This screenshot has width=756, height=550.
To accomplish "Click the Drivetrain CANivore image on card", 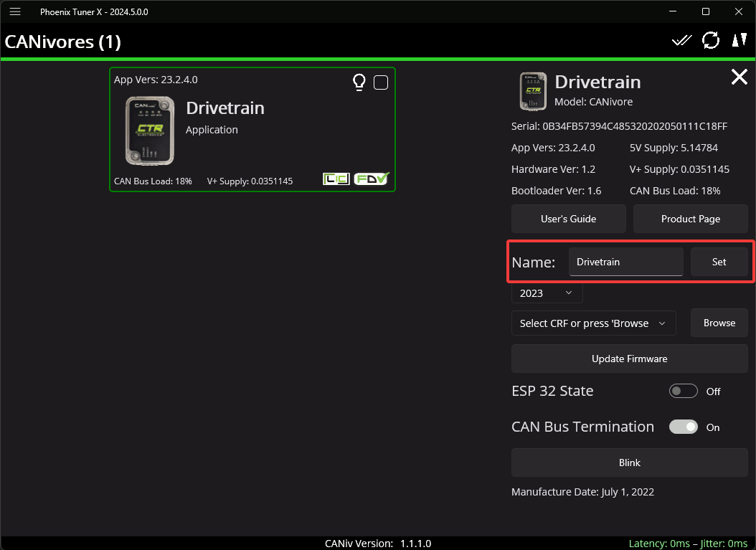I will 150,131.
